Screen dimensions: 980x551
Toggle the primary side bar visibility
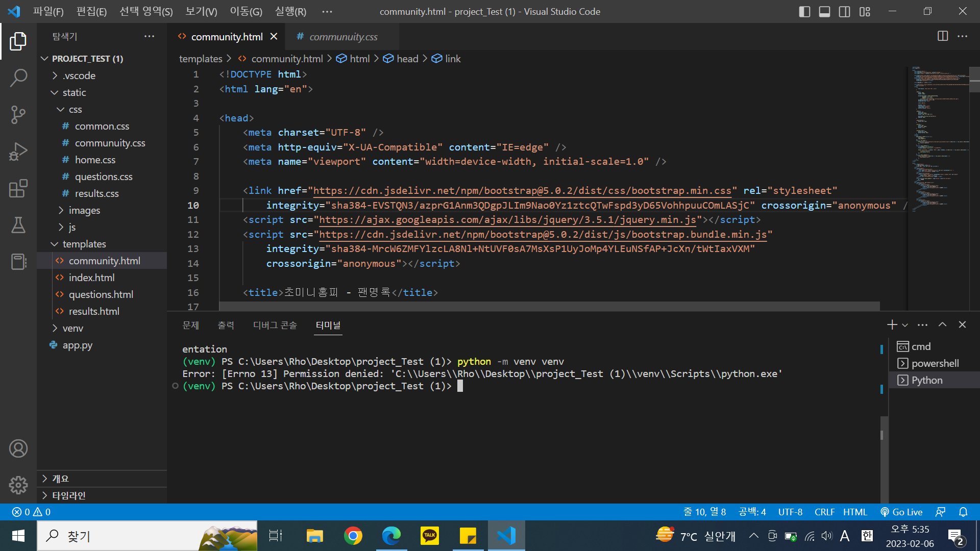tap(804, 11)
